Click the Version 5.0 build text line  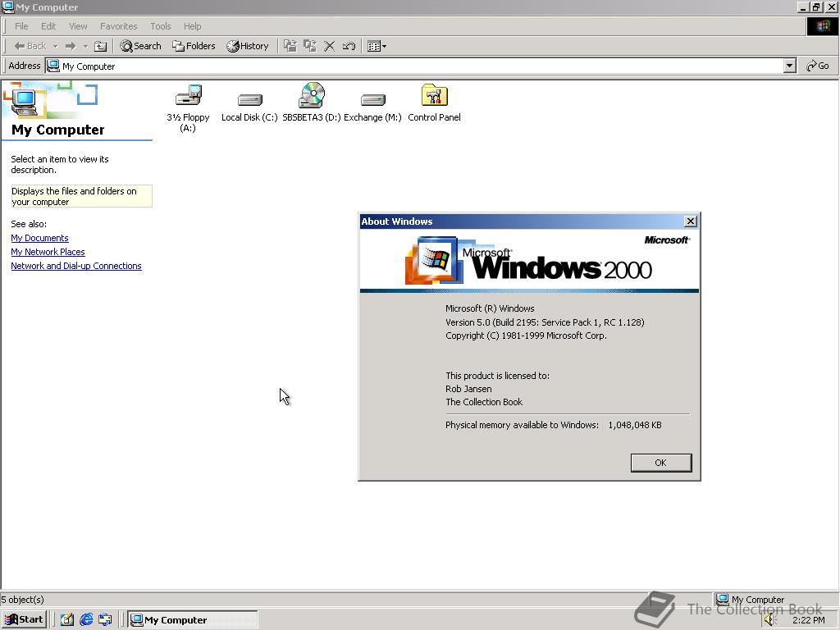click(545, 322)
